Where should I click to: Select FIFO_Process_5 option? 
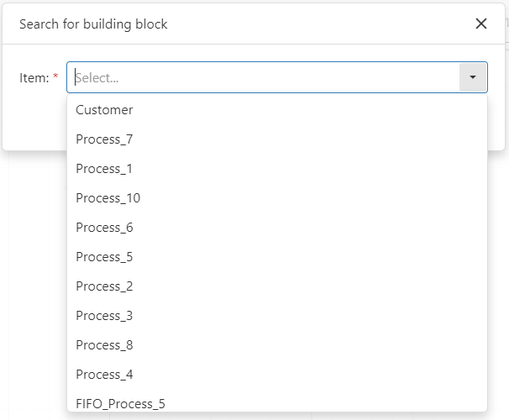click(120, 404)
